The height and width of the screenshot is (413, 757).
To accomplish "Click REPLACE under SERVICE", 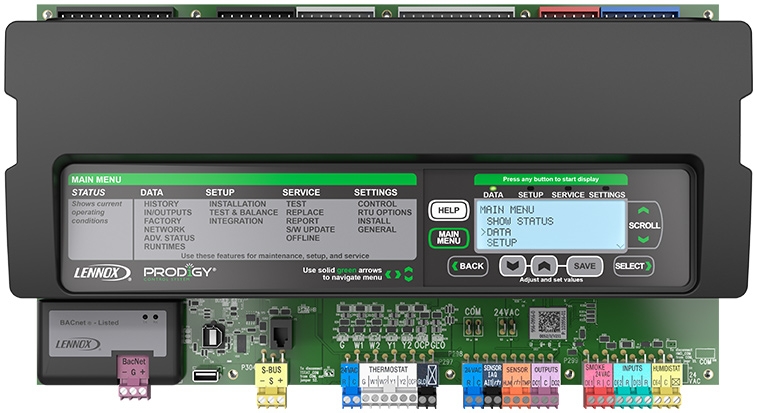I will tap(305, 213).
